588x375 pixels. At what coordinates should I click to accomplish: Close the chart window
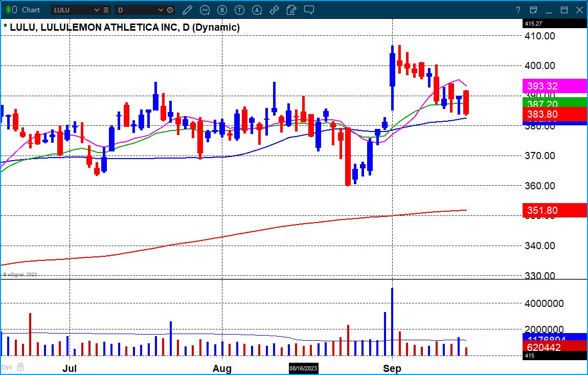pyautogui.click(x=579, y=10)
